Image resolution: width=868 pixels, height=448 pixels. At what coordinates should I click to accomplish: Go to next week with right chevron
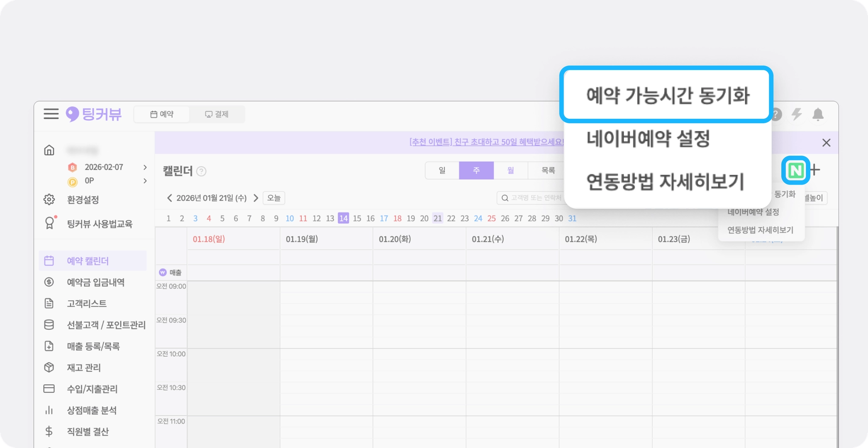click(256, 198)
